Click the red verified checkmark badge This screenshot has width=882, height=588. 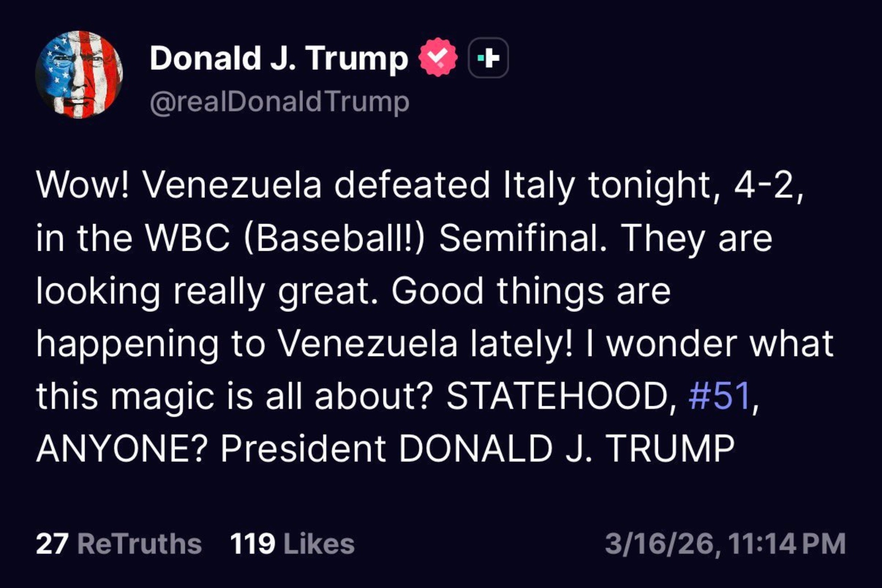click(438, 57)
